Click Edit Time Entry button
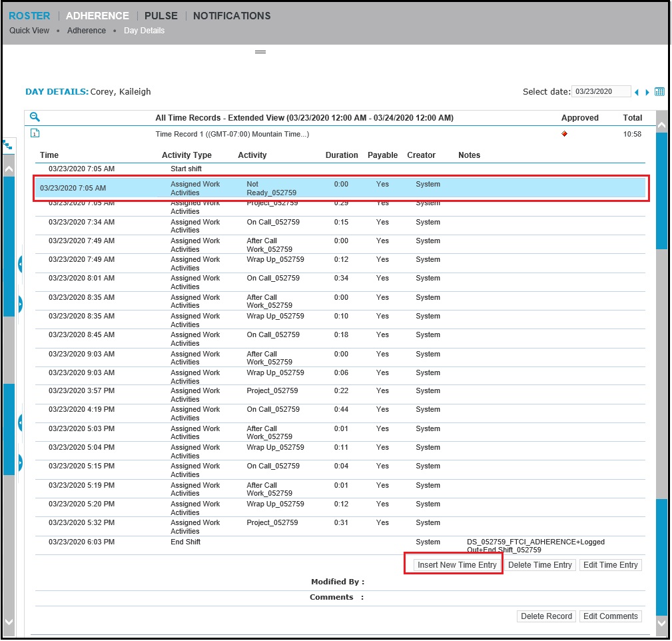The height and width of the screenshot is (641, 672). [x=610, y=565]
